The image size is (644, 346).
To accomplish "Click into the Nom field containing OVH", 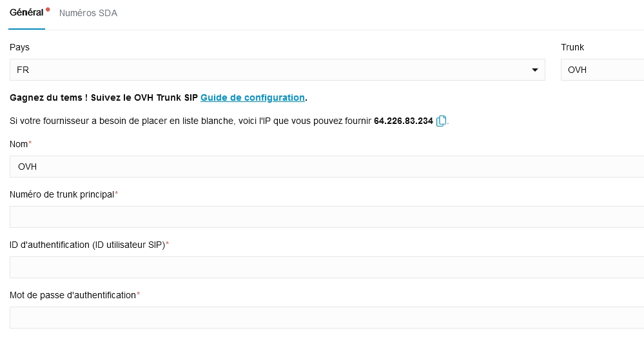I will (x=322, y=167).
